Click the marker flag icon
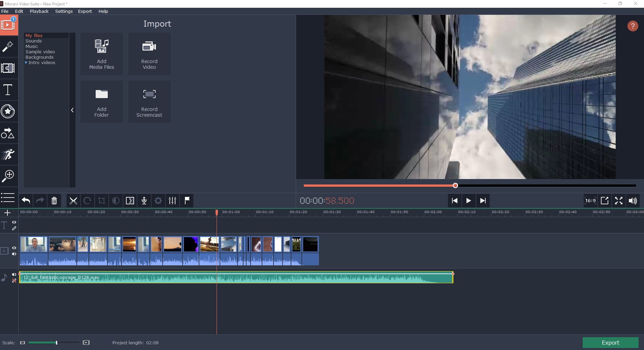The image size is (644, 350). click(187, 201)
